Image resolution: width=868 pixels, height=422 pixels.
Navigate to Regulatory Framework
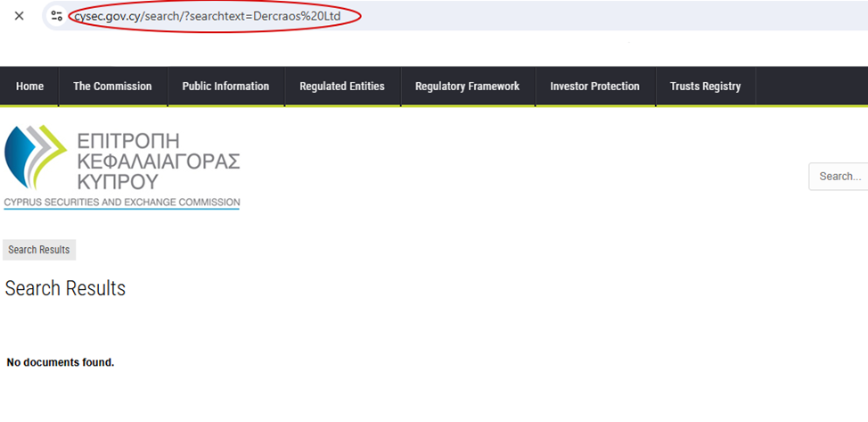(467, 87)
